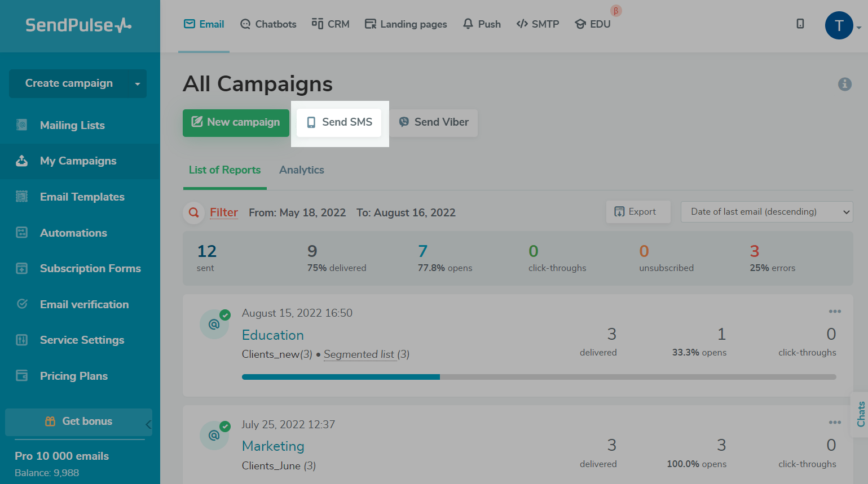This screenshot has width=868, height=484.
Task: Click the Create campaign button
Action: point(69,83)
